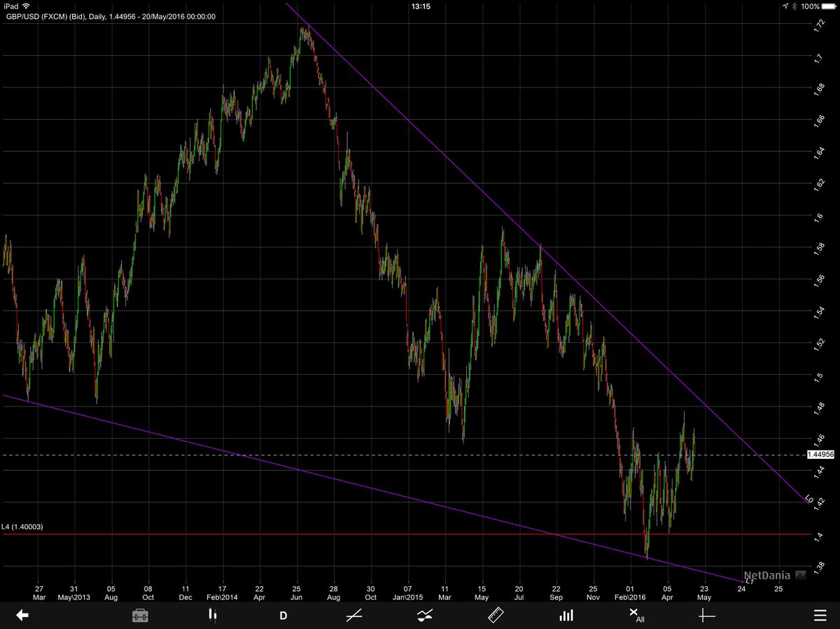
Task: Select the current price label 1.44956
Action: 820,454
